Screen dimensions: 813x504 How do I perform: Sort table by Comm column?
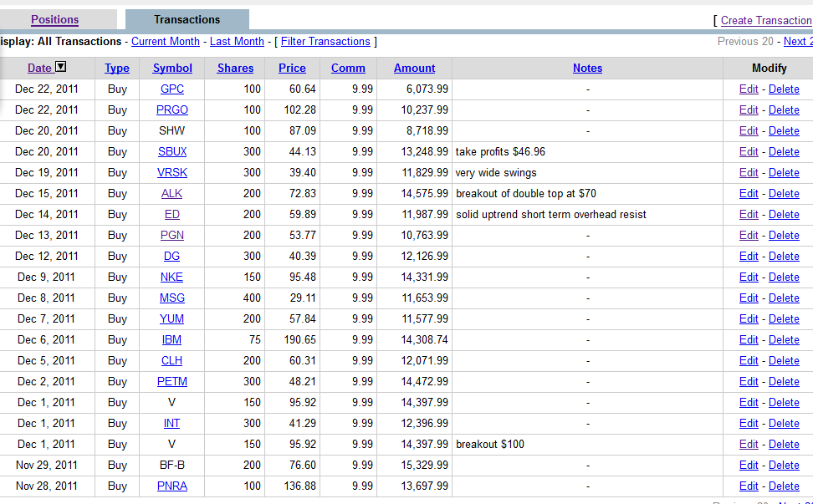pyautogui.click(x=348, y=68)
